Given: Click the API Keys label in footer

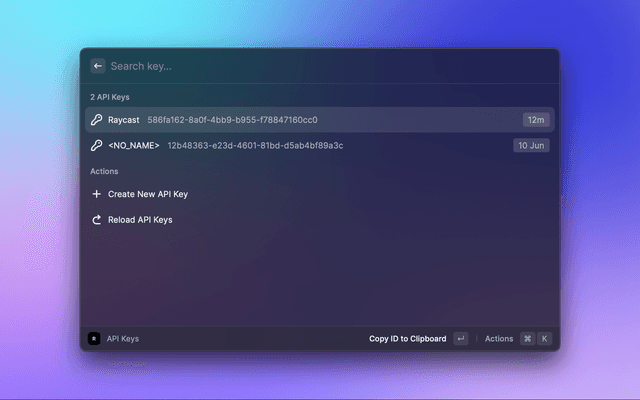Looking at the screenshot, I should tap(123, 339).
